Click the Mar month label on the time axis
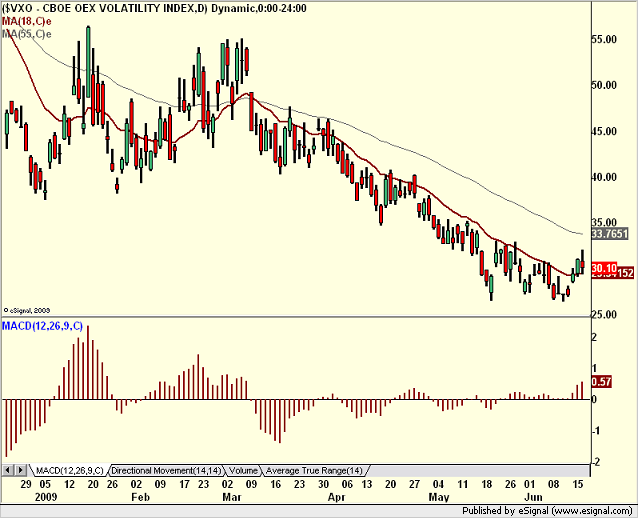638x518 pixels. pos(232,497)
